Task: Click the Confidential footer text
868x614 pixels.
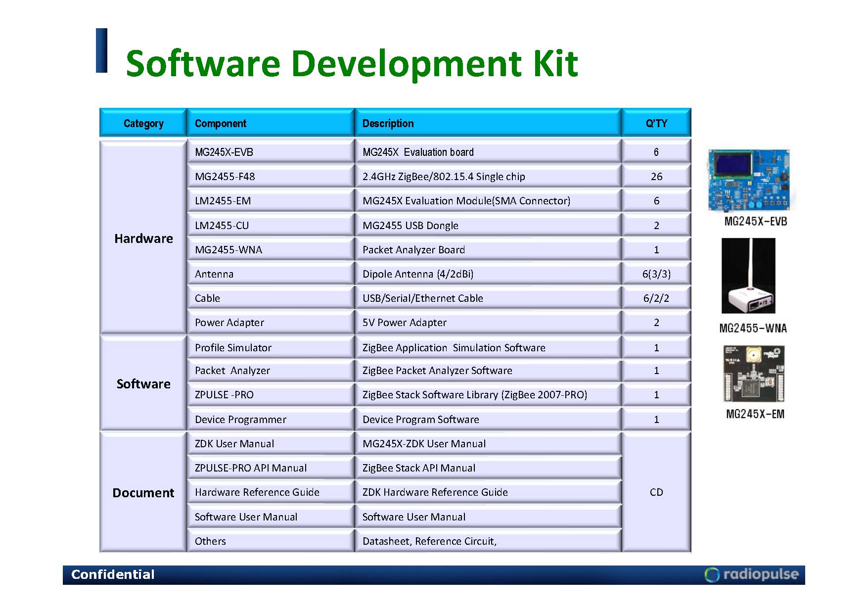Action: 113,574
